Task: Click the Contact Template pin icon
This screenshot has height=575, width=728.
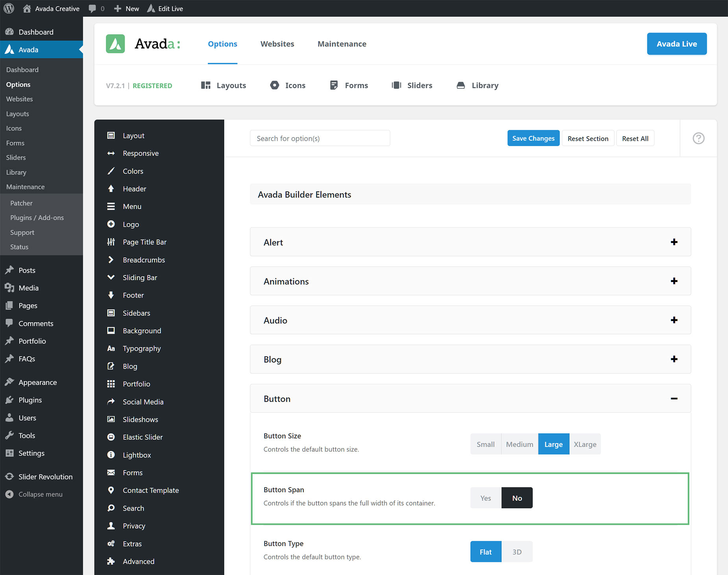Action: (x=111, y=490)
